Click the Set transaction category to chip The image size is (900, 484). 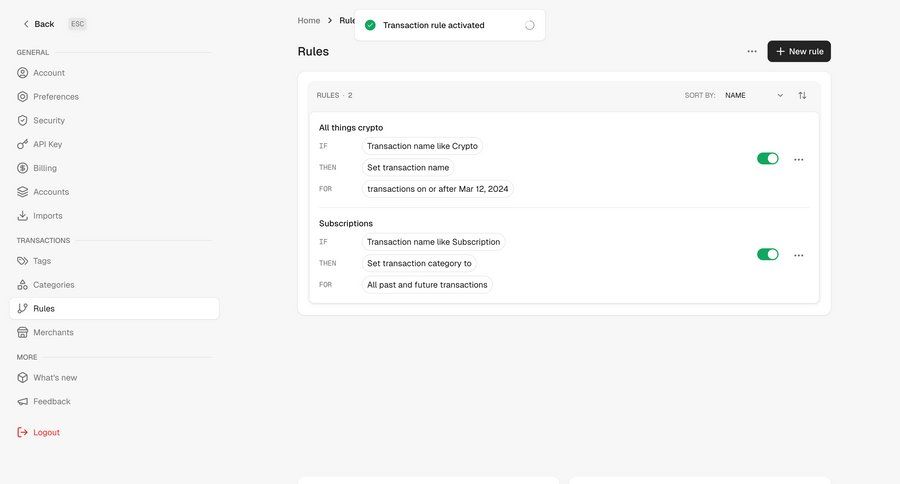(x=419, y=264)
